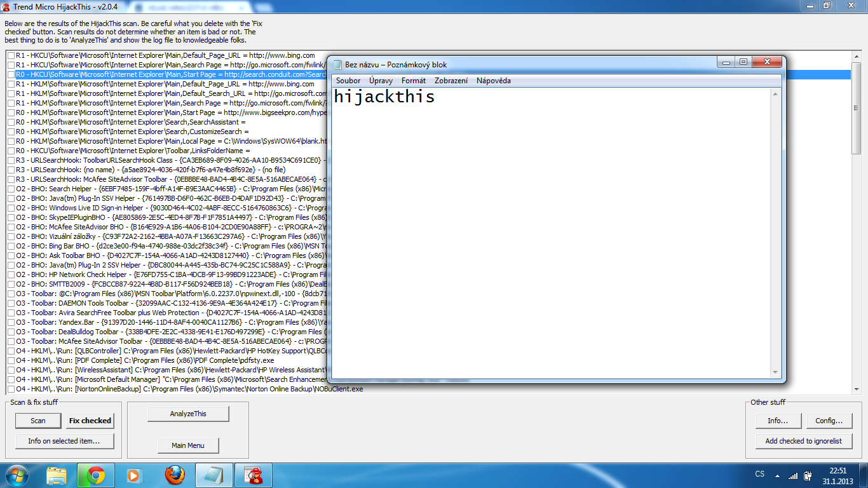
Task: Open the Zobrazení menu in Notepad
Action: click(451, 81)
